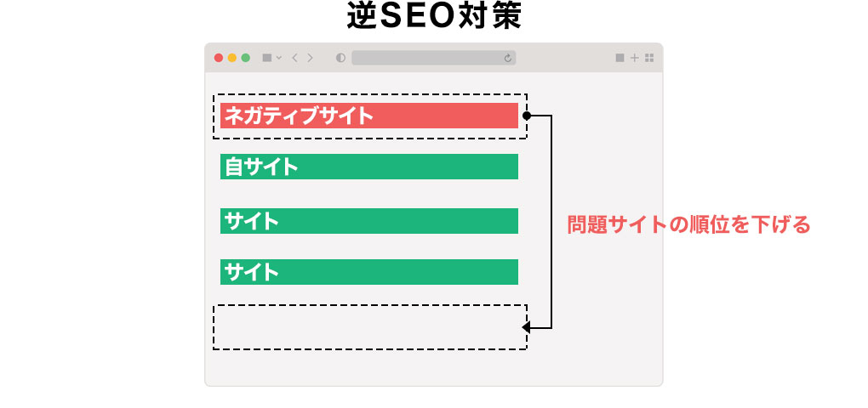
Task: Minimize window using the yellow button
Action: (x=231, y=58)
